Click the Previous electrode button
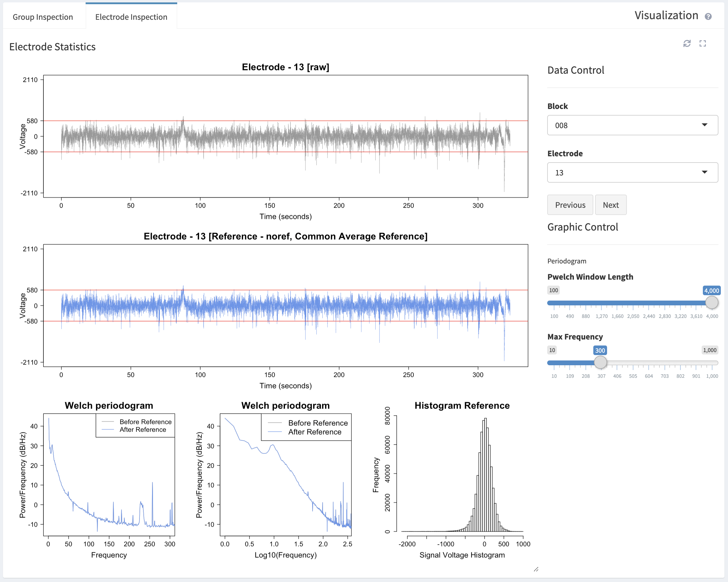The width and height of the screenshot is (728, 582). 570,205
